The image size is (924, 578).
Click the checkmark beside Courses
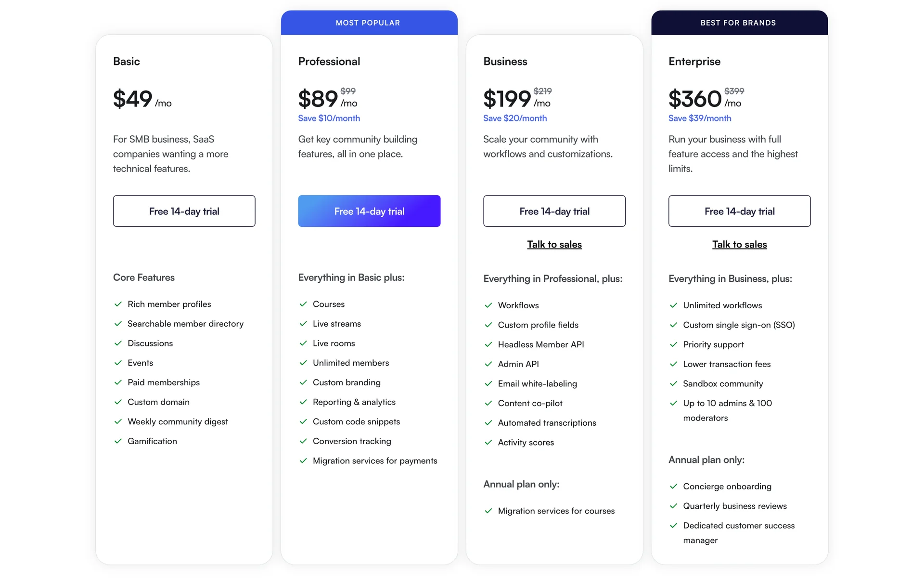point(303,304)
